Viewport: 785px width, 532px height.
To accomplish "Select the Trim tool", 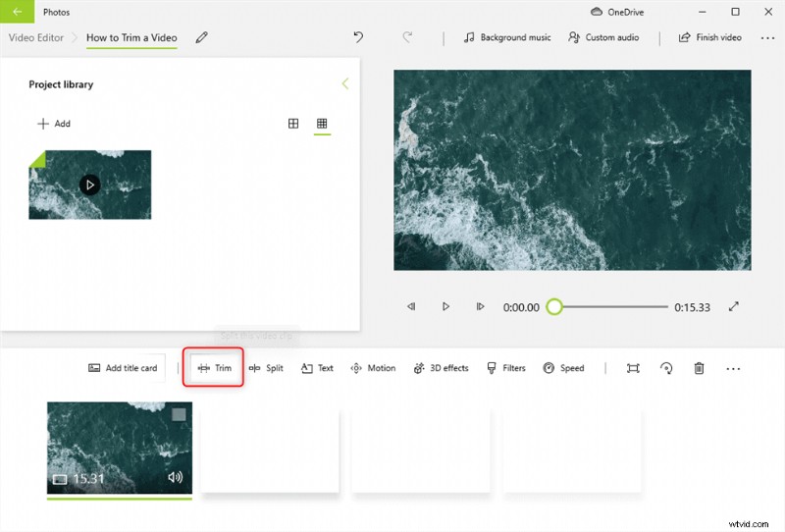I will tap(214, 368).
